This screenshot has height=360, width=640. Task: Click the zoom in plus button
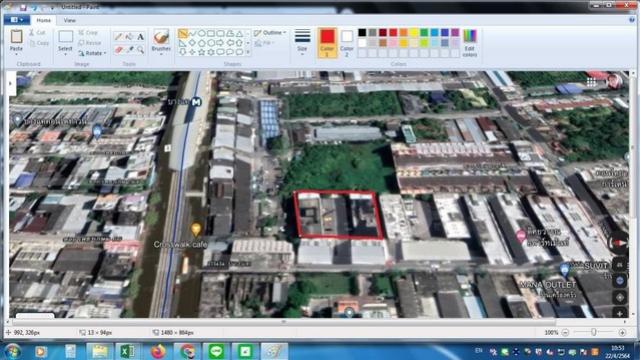(x=622, y=333)
